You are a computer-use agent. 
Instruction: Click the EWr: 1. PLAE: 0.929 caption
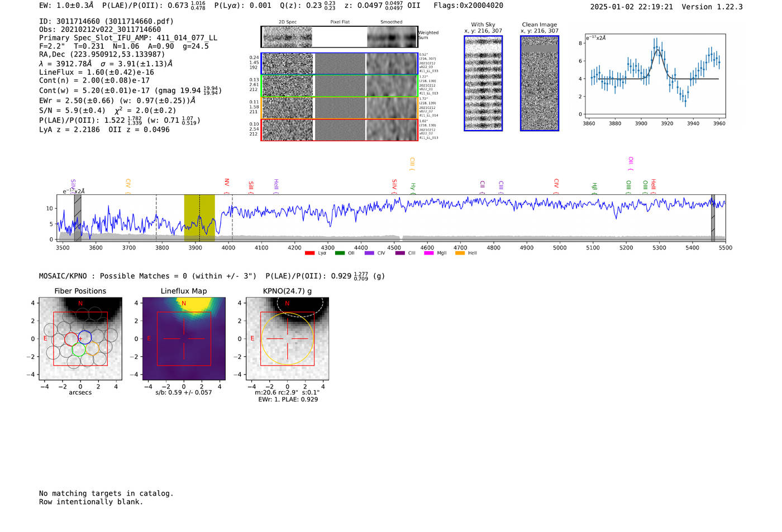point(288,400)
